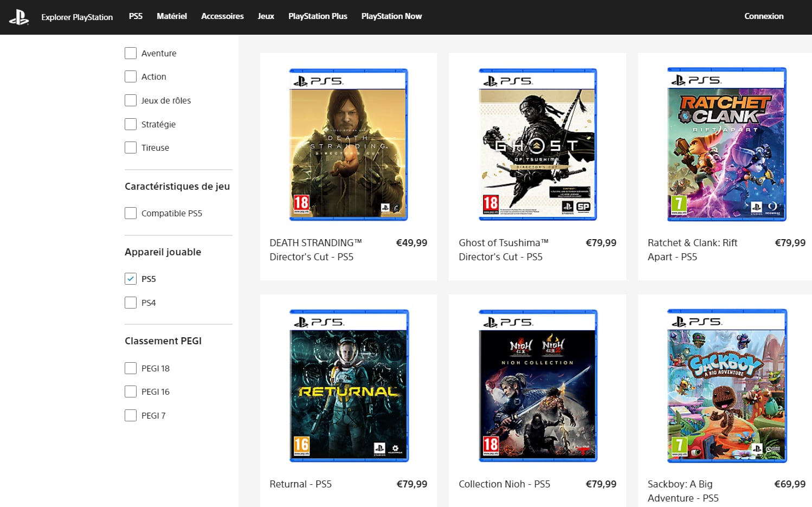Image resolution: width=812 pixels, height=507 pixels.
Task: Open Sackboy A Big Adventure cover
Action: click(x=727, y=386)
